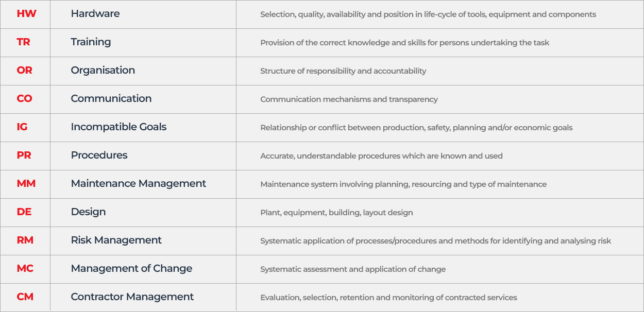Select the Contractor Management label
This screenshot has width=644, height=312.
pyautogui.click(x=132, y=297)
